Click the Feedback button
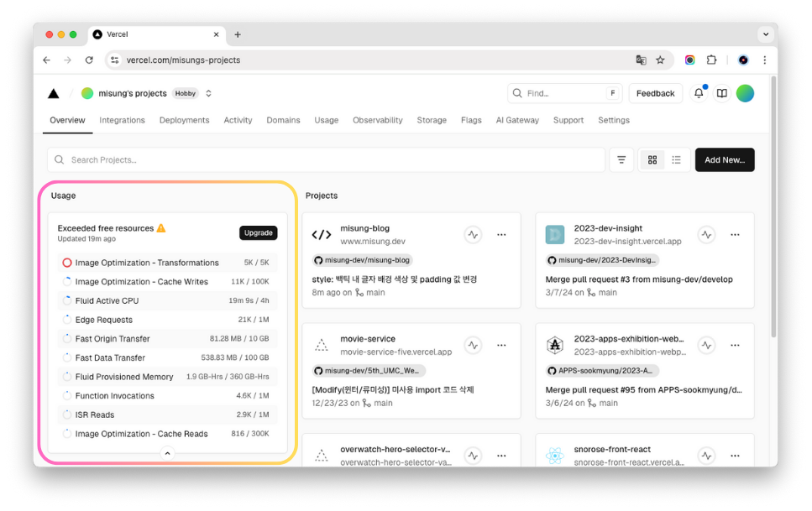Screen dimensions: 812x511 point(655,93)
